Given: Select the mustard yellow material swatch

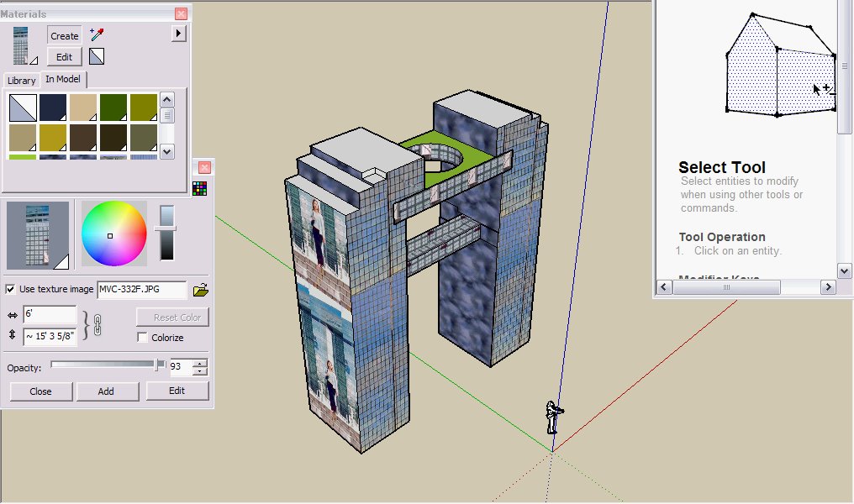Looking at the screenshot, I should click(x=53, y=138).
